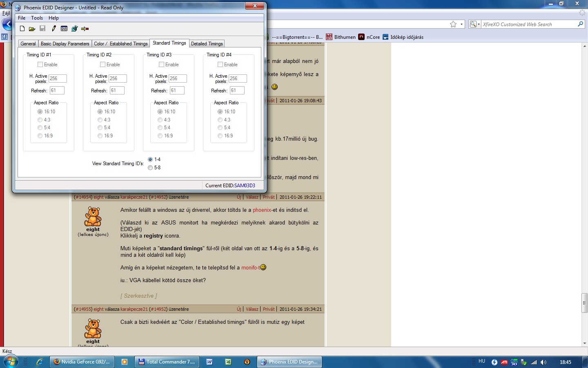Open the dropdown arrow next to the bookmark star

(x=462, y=24)
